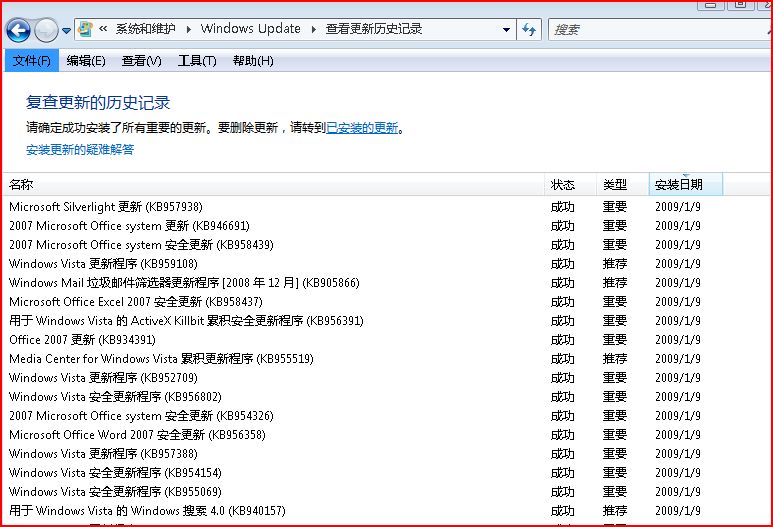Click 2009/1/9 date of KB940157 row

pyautogui.click(x=678, y=510)
